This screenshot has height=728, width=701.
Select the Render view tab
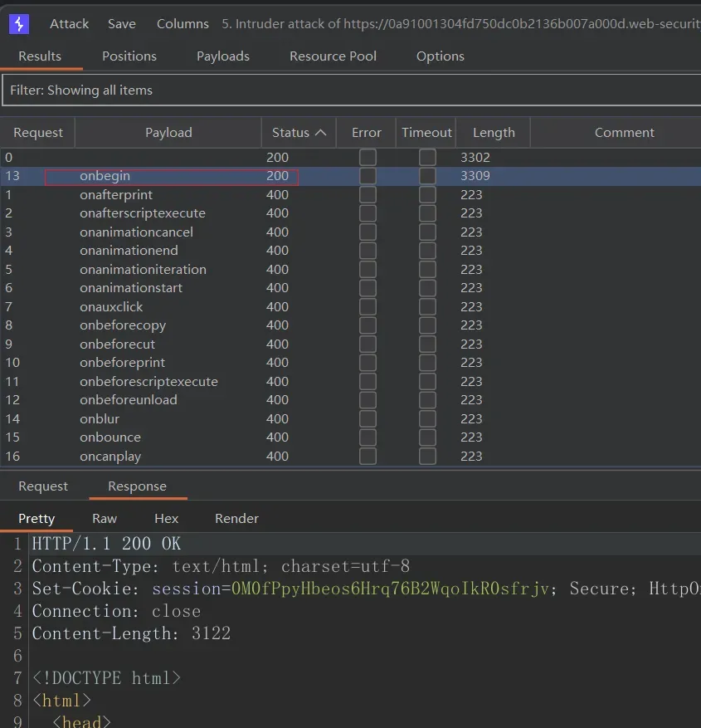(x=236, y=519)
